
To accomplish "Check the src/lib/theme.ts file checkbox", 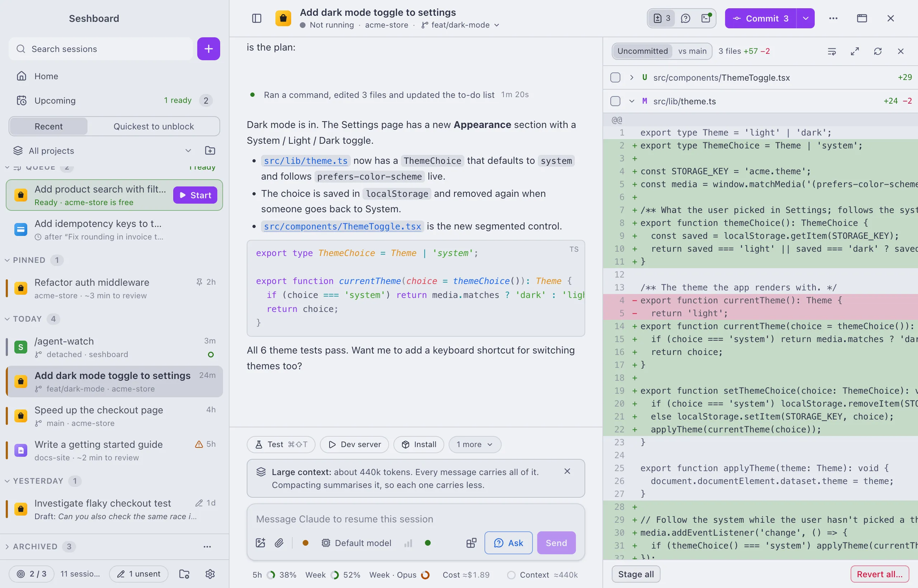I will tap(615, 101).
